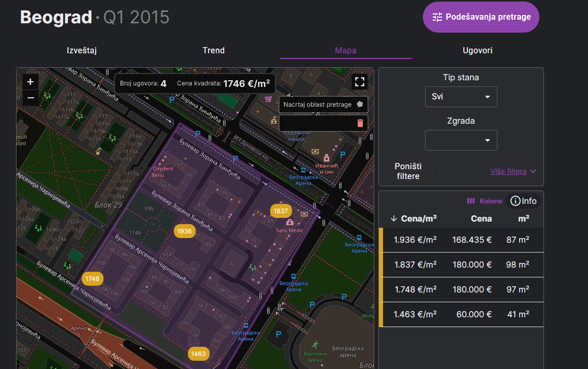This screenshot has width=588, height=369.
Task: Click Podešavanja pretrage button
Action: pos(481,17)
